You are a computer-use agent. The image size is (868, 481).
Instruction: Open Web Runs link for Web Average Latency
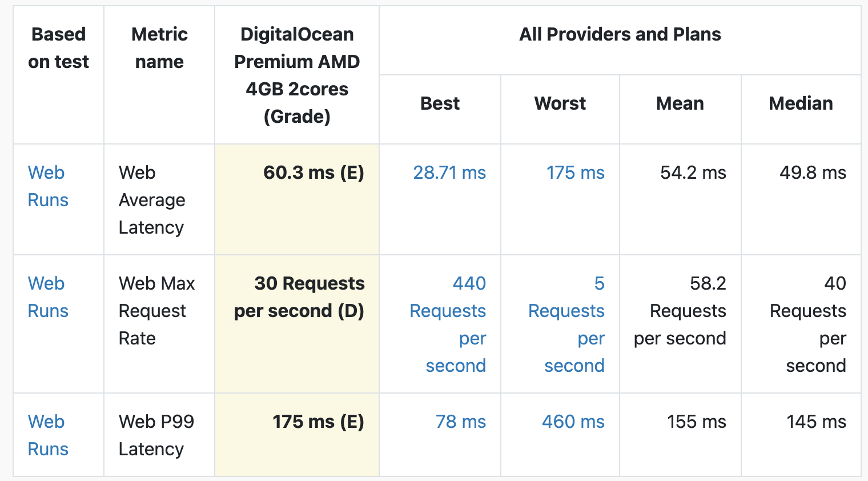point(48,186)
